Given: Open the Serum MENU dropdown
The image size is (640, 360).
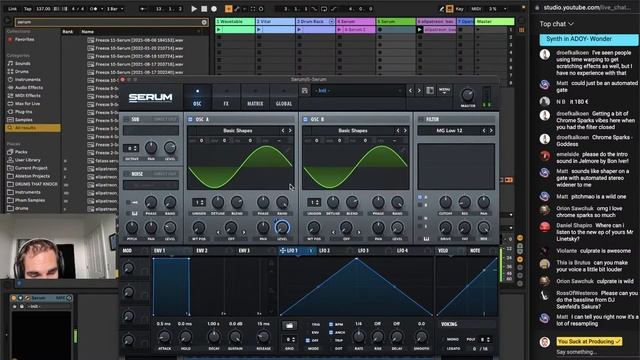Looking at the screenshot, I should tap(444, 91).
